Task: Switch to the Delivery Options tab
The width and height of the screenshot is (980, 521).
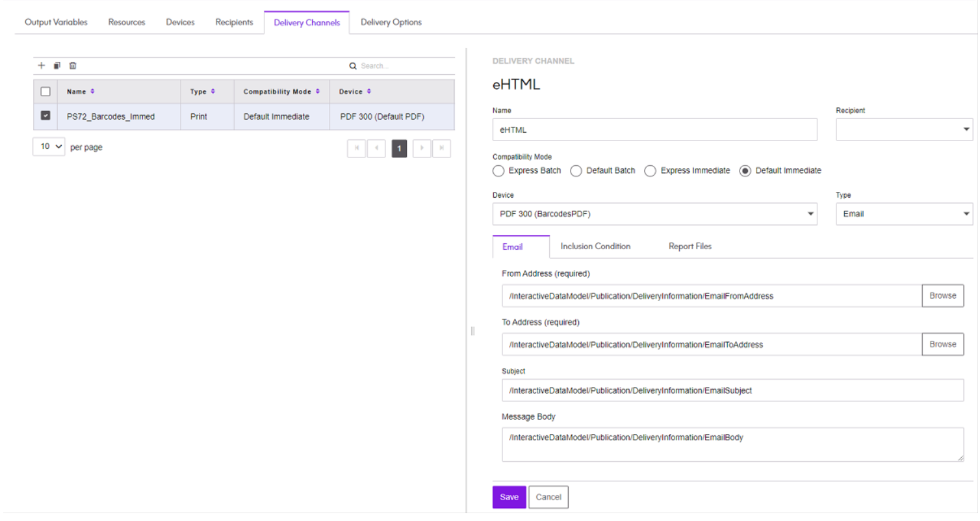Action: [x=391, y=22]
